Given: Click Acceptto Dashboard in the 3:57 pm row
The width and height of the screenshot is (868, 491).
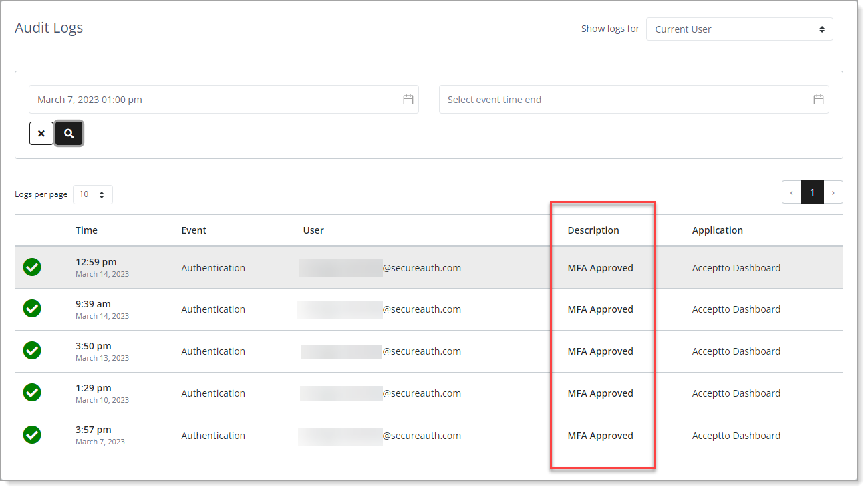Looking at the screenshot, I should (736, 436).
